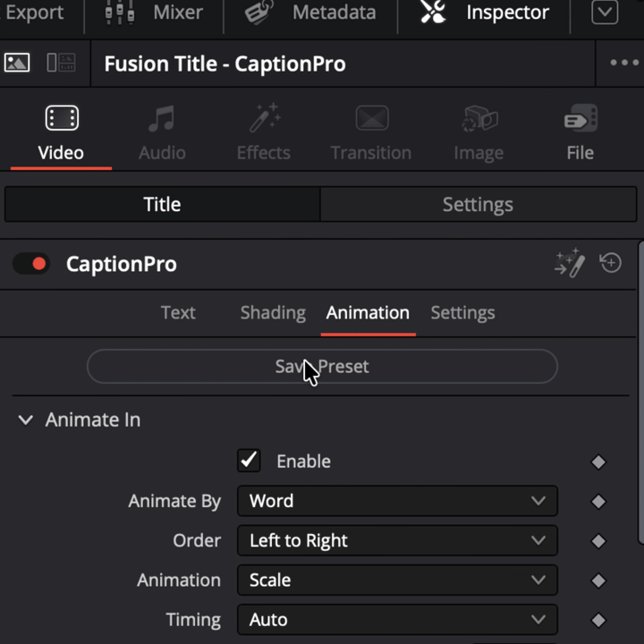Open the Text sub-tab
Viewport: 644px width, 644px height.
coord(178,313)
